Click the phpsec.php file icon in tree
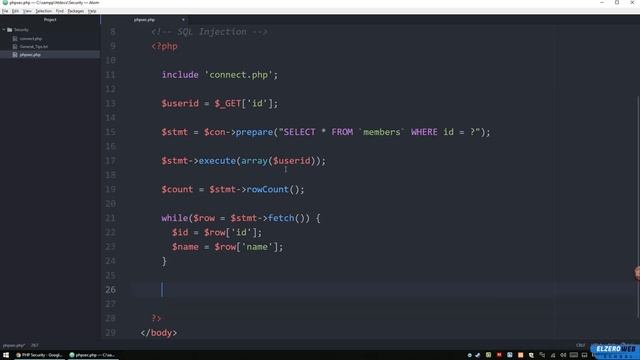This screenshot has width=640, height=360. 15,55
